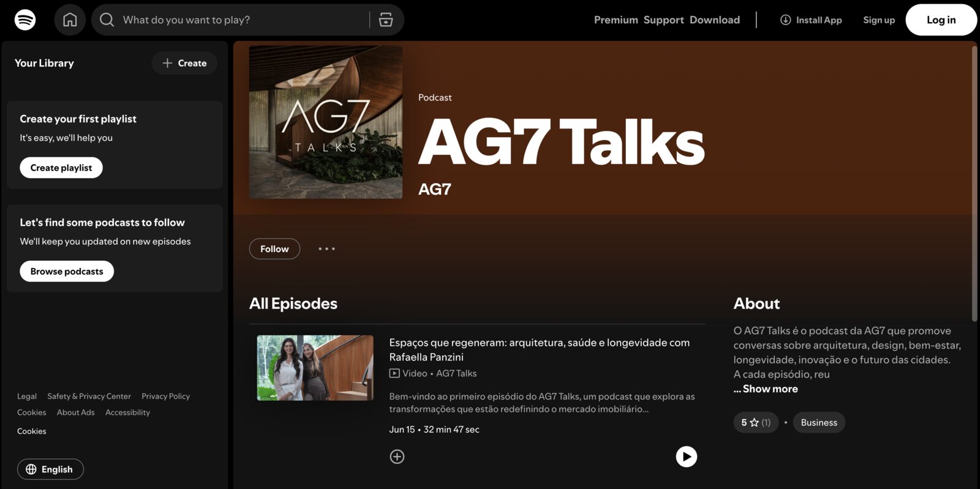The image size is (980, 489).
Task: Click the Browse podcasts button
Action: (67, 271)
